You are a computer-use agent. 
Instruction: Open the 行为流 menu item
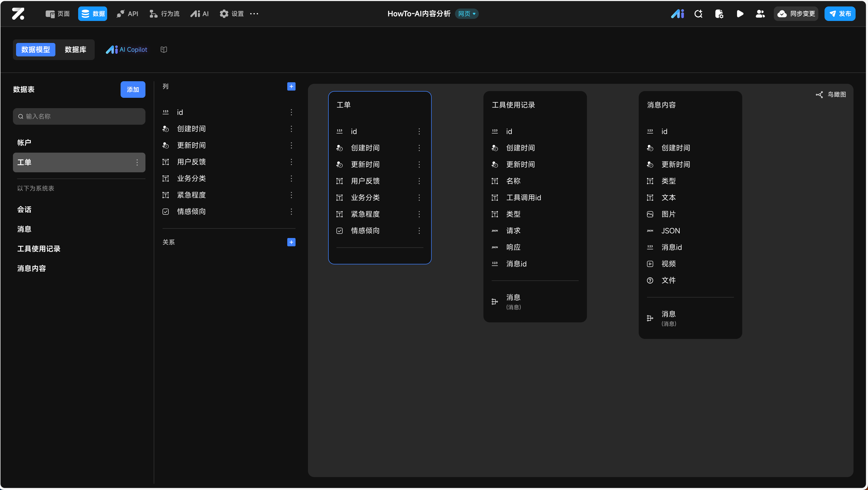(164, 13)
